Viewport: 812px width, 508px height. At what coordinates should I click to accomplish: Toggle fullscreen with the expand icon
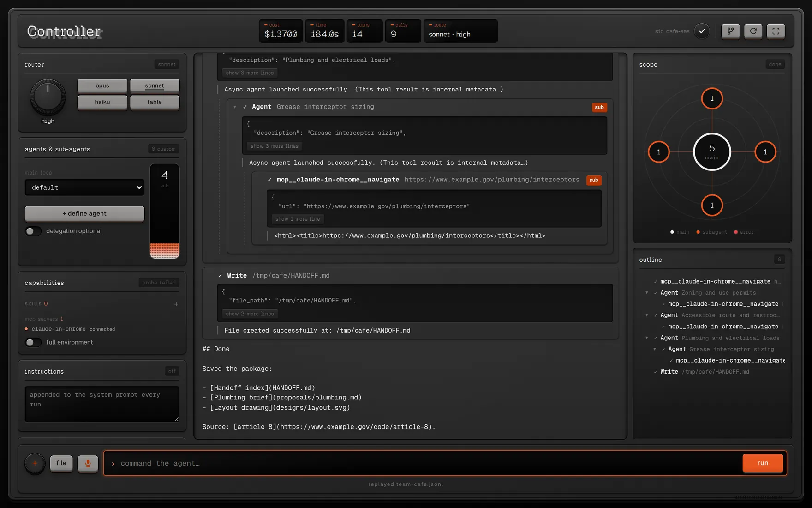[776, 31]
